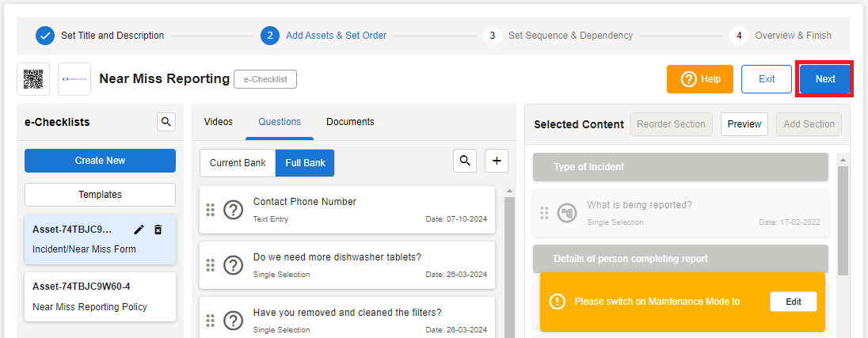
Task: Click the QR code icon
Action: pyautogui.click(x=33, y=79)
